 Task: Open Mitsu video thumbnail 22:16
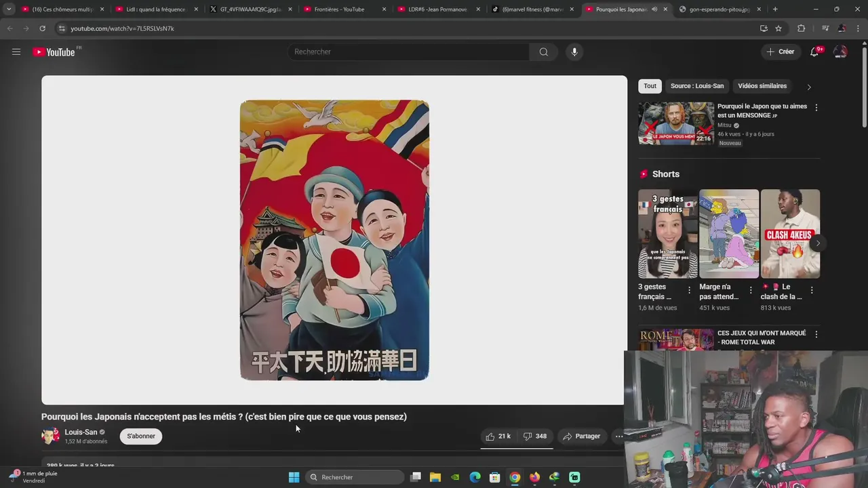coord(676,123)
